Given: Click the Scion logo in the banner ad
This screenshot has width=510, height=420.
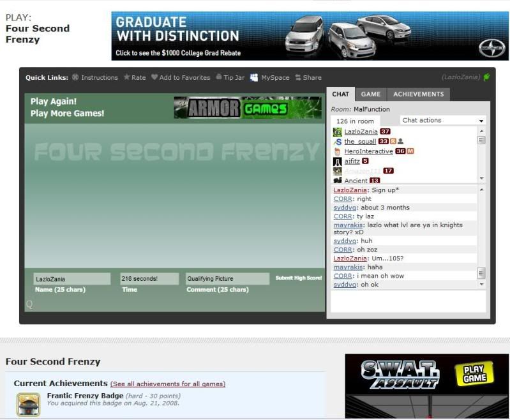Looking at the screenshot, I should click(x=491, y=48).
